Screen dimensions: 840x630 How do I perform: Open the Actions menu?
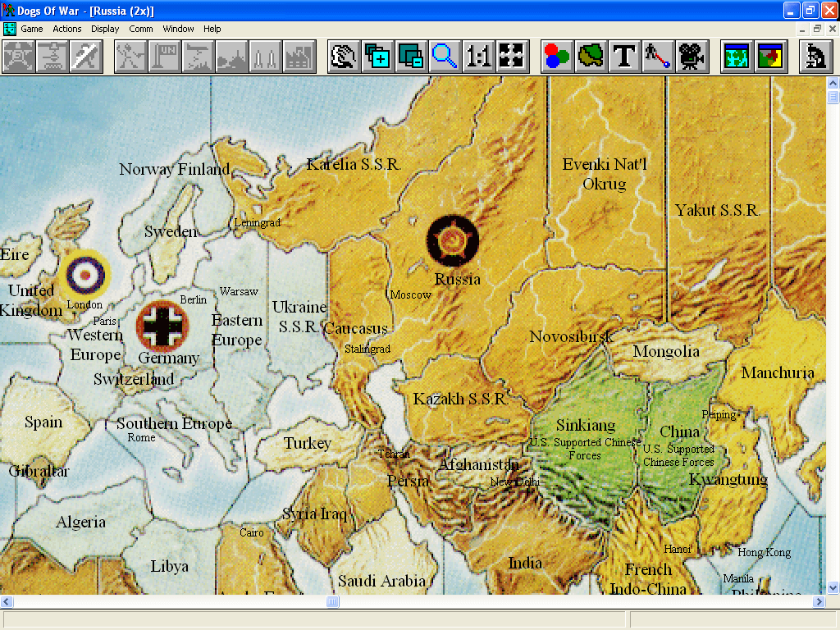(67, 29)
